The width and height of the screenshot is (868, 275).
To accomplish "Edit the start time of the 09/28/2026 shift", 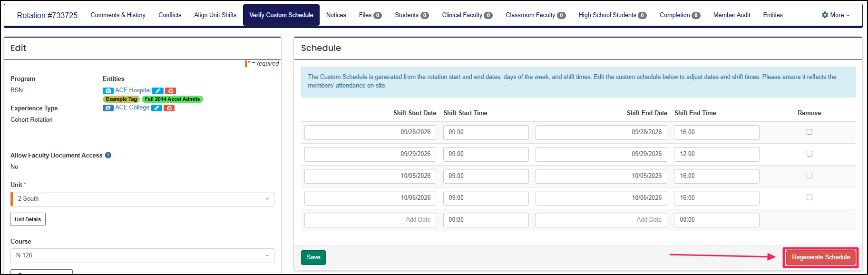I will 486,132.
